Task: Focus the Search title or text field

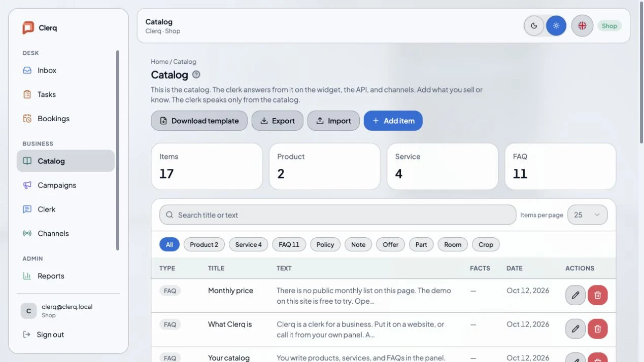Action: click(337, 215)
